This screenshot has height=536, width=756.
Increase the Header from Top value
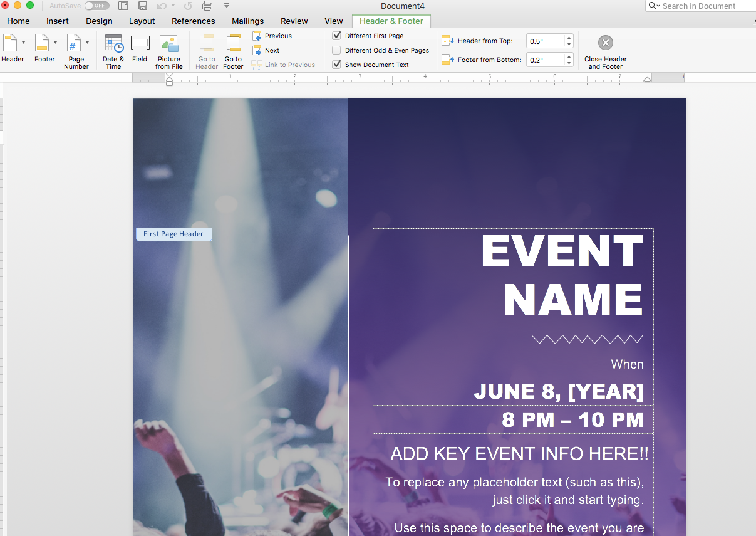coord(568,38)
